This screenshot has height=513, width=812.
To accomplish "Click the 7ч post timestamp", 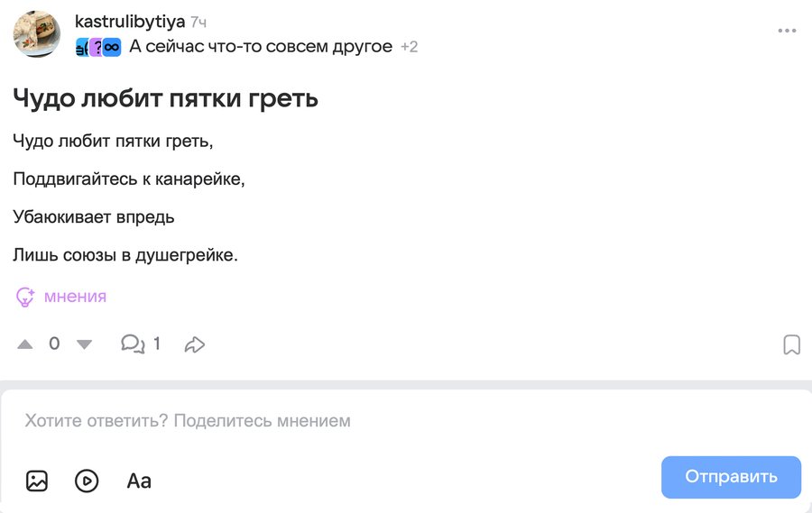I will [x=198, y=22].
